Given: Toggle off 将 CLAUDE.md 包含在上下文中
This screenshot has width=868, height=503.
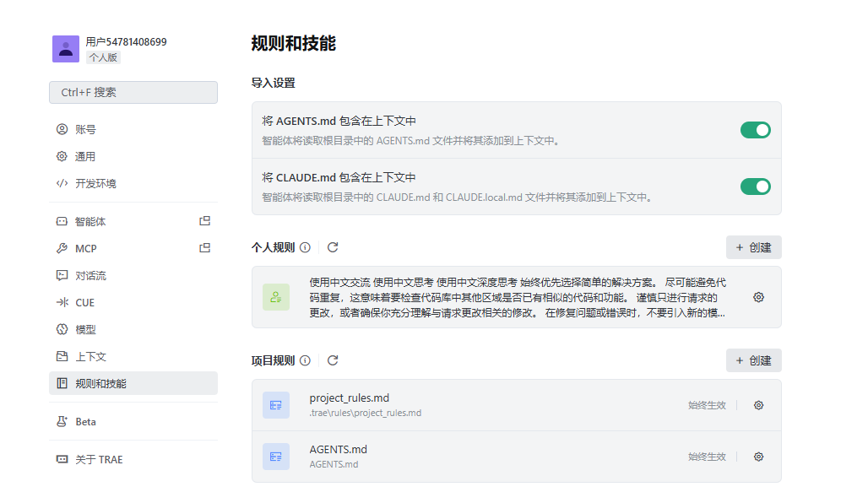Looking at the screenshot, I should pos(755,187).
